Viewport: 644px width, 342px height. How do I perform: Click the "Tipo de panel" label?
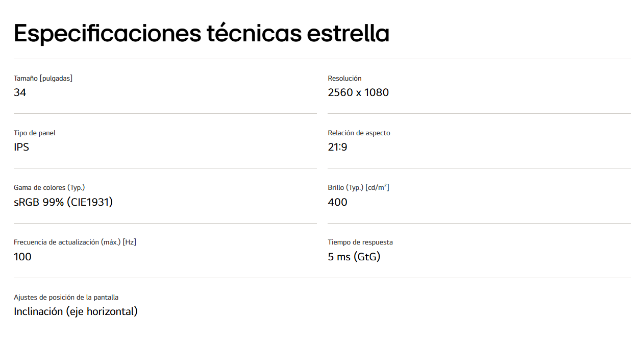(35, 133)
